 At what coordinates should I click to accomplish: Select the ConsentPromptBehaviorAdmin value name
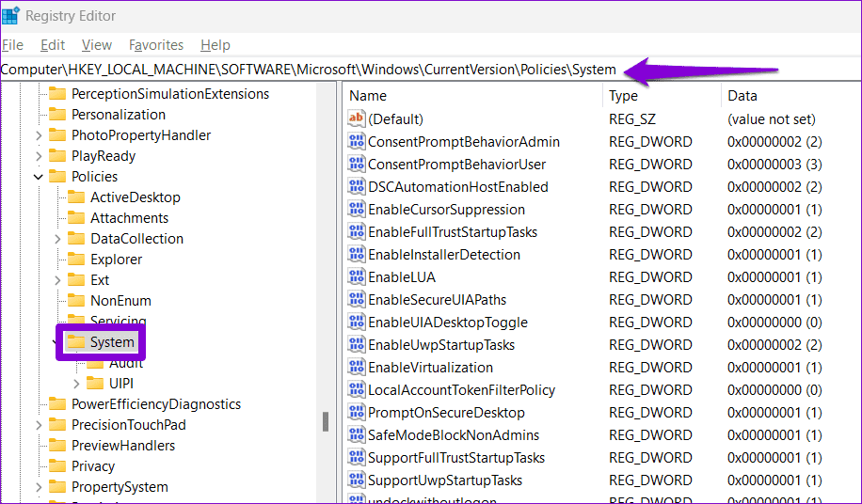(464, 142)
